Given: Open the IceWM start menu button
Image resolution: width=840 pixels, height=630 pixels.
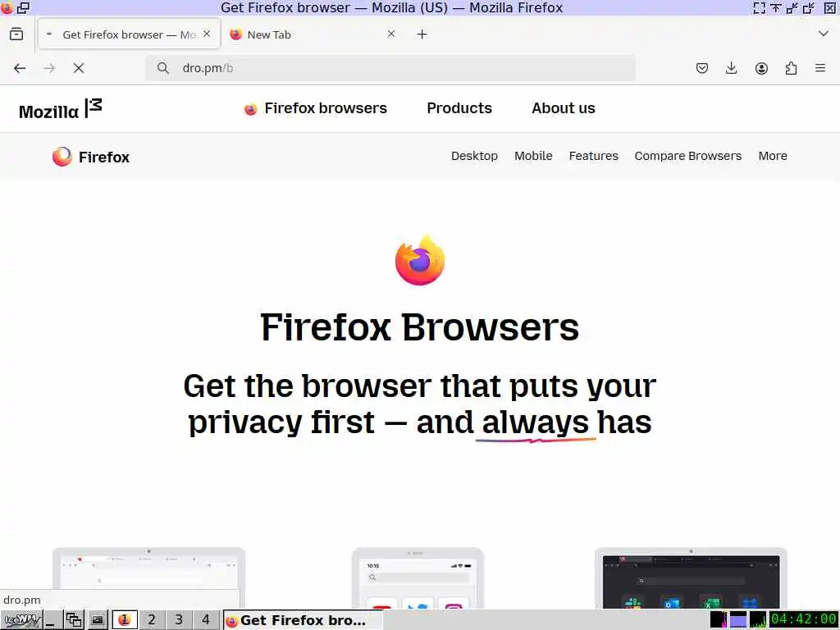Looking at the screenshot, I should tap(21, 620).
